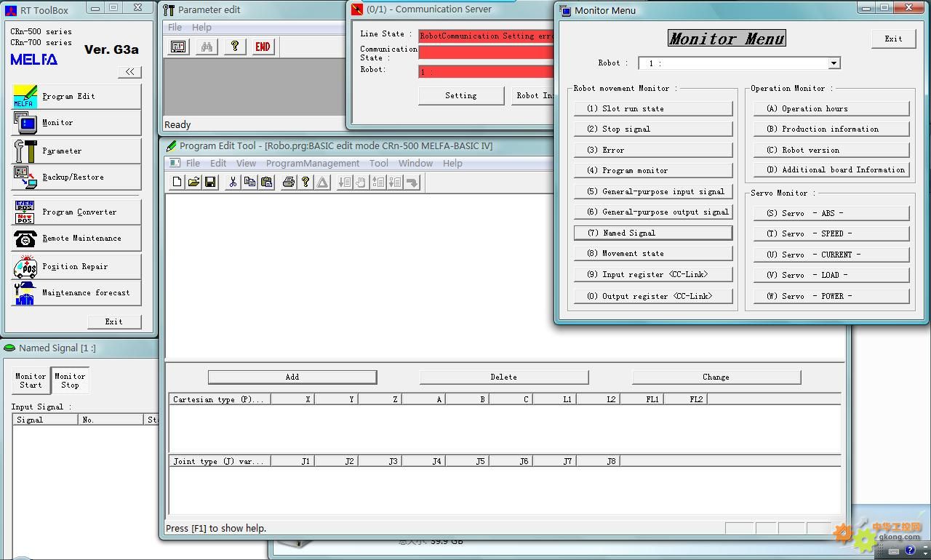Click Setting in Communication Server window
The height and width of the screenshot is (560, 931).
tap(461, 95)
